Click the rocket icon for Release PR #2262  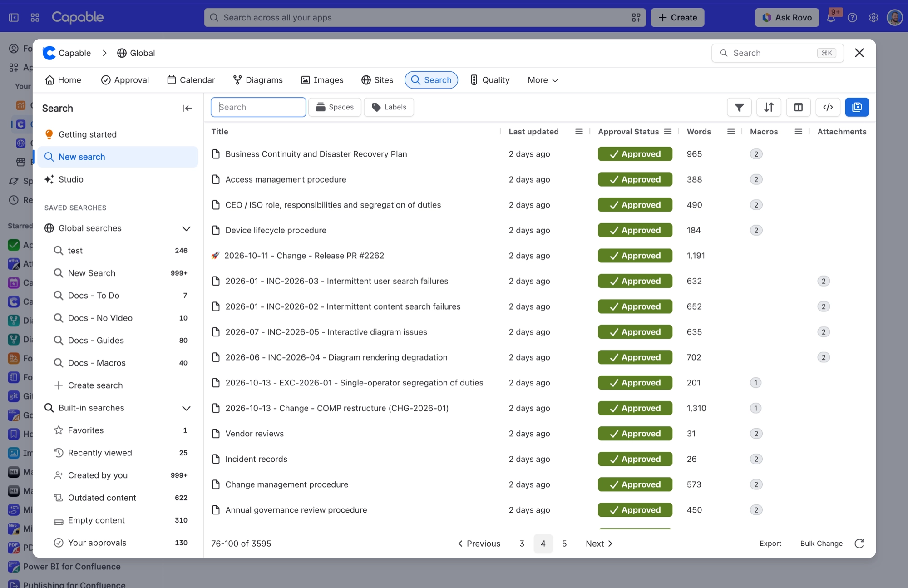coord(216,256)
